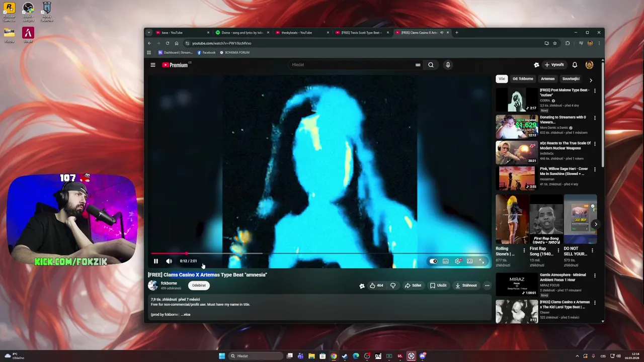Image resolution: width=644 pixels, height=362 pixels.
Task: Open the fckborne channel name link
Action: pos(169,283)
